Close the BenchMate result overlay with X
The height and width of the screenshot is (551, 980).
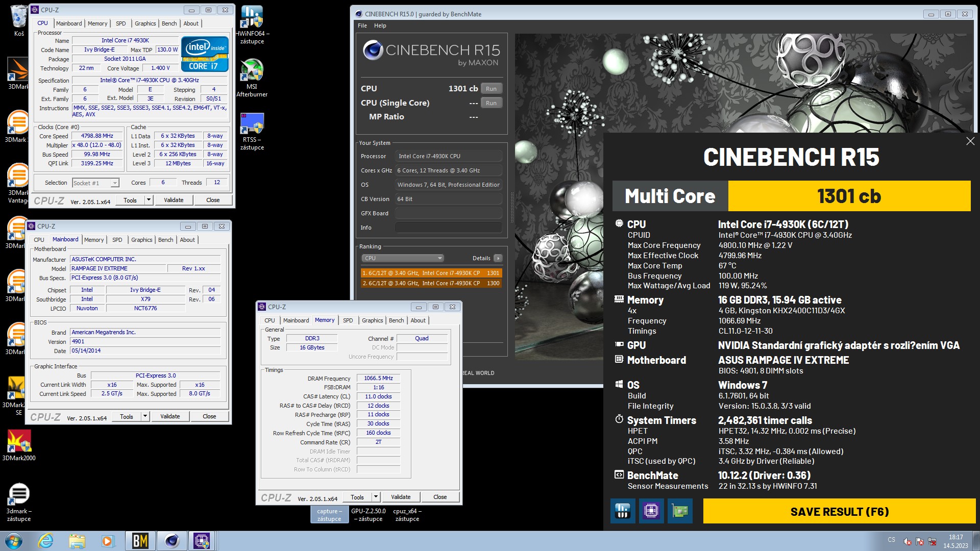click(x=970, y=141)
